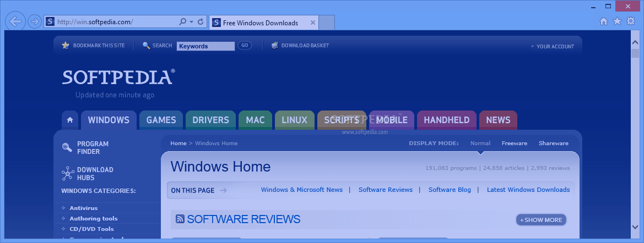The width and height of the screenshot is (644, 243).
Task: Set display mode to Freeware
Action: click(514, 143)
